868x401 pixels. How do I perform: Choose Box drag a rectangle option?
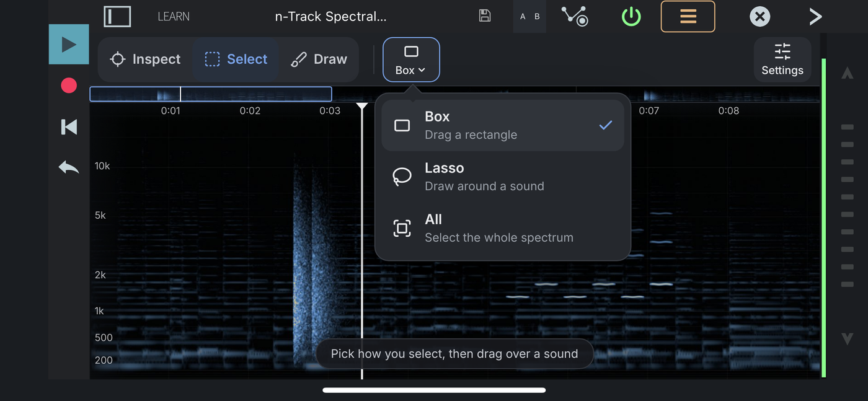click(503, 125)
